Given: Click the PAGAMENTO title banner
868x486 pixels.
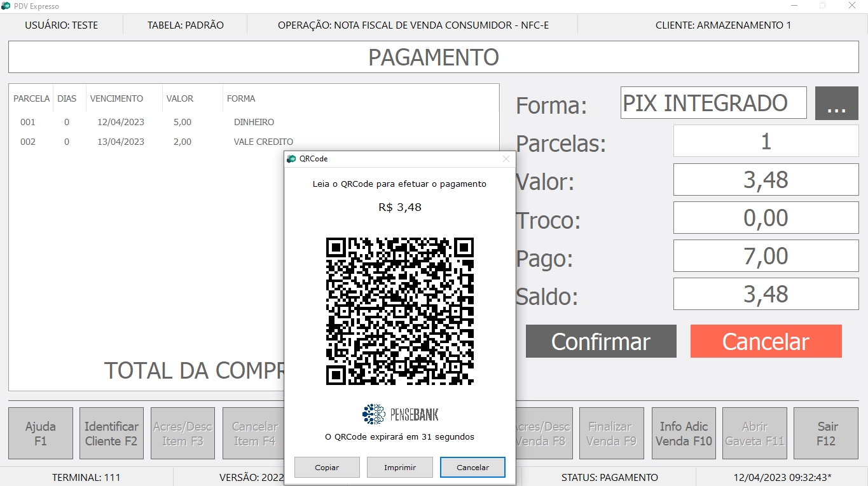Looking at the screenshot, I should coord(434,57).
